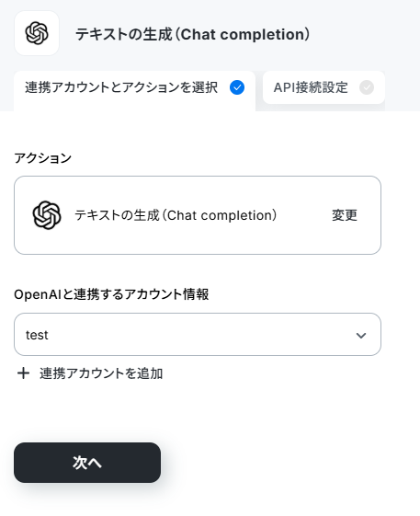
Task: Select the テキストの生成 action card
Action: (198, 215)
